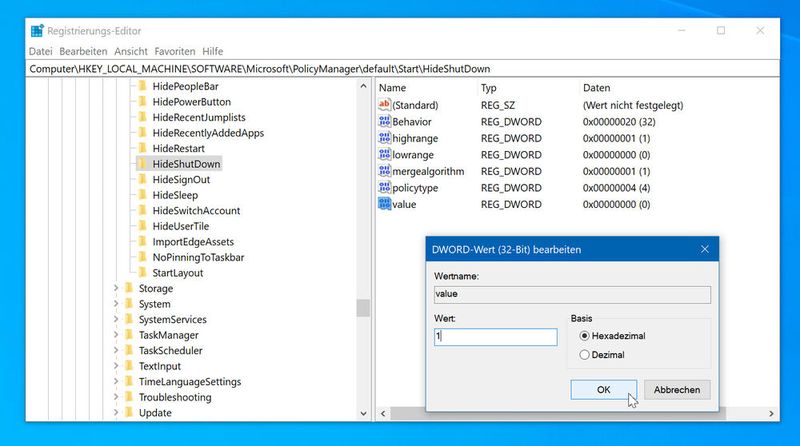Expand the TaskManager tree node
Viewport: 800px width, 446px height.
coord(116,335)
